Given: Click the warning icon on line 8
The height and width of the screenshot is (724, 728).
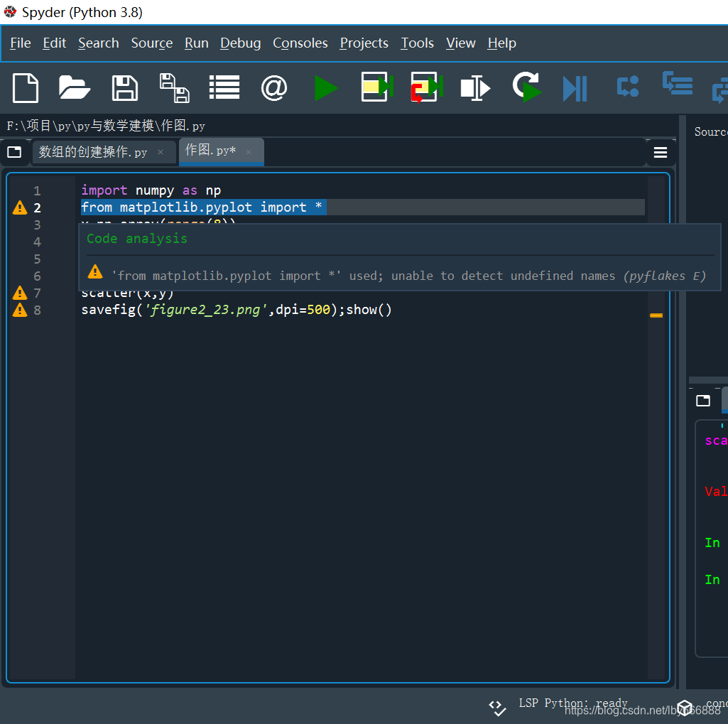Looking at the screenshot, I should (20, 310).
